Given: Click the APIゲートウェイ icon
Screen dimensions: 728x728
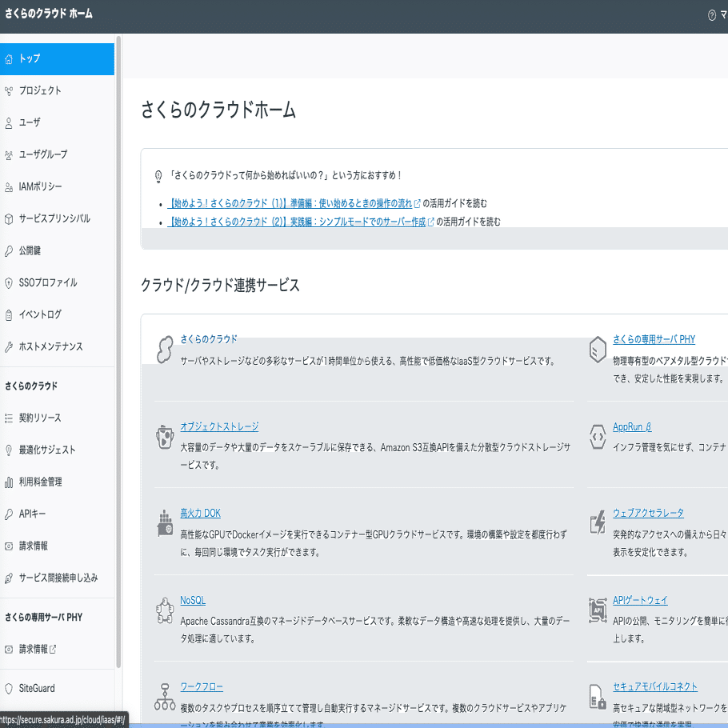Looking at the screenshot, I should [598, 610].
